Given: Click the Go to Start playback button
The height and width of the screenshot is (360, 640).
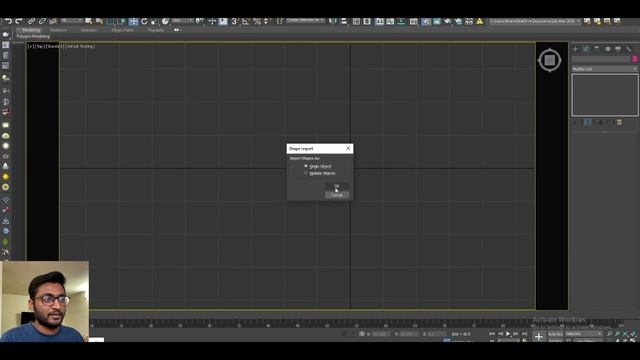Looking at the screenshot, I should pos(492,334).
